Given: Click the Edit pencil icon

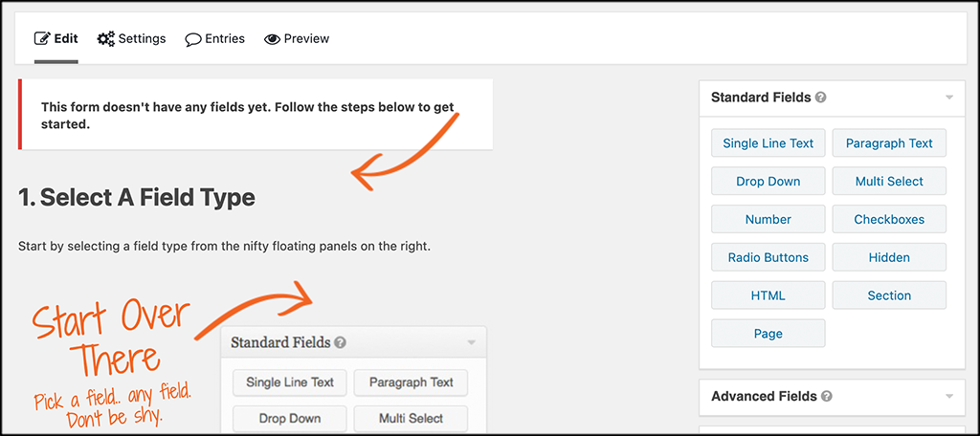Looking at the screenshot, I should 42,39.
